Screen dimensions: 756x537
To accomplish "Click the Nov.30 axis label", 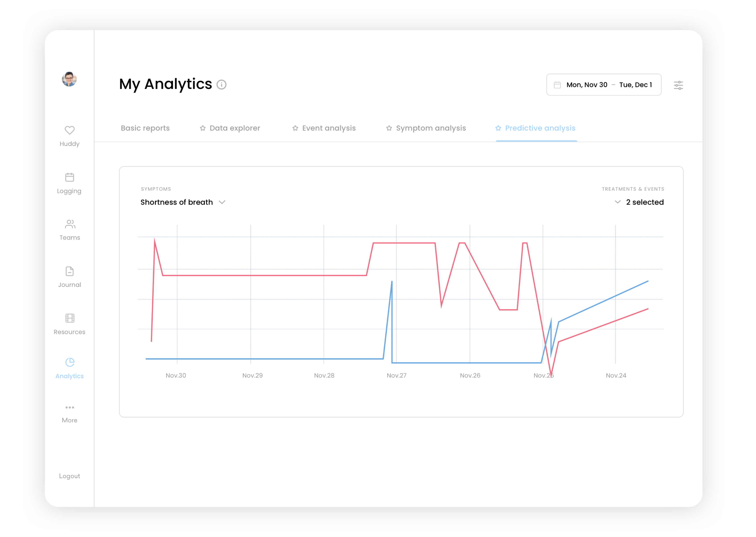I will click(176, 376).
